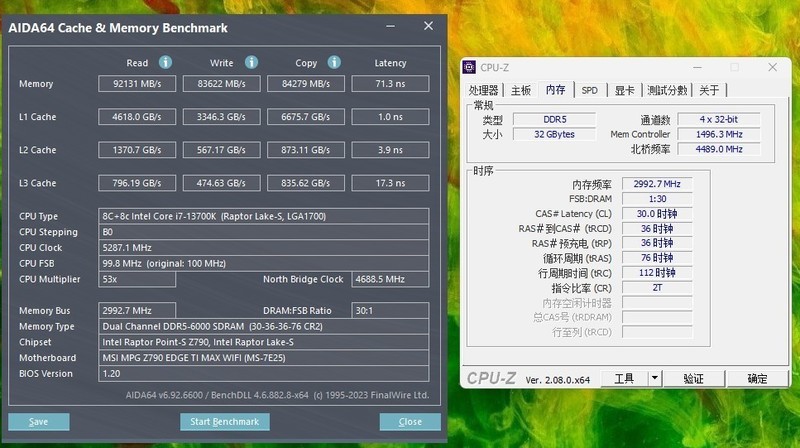Click L1 Cache Copy value 6675.7 GB/s
Screen dimensions: 800x448
306,117
